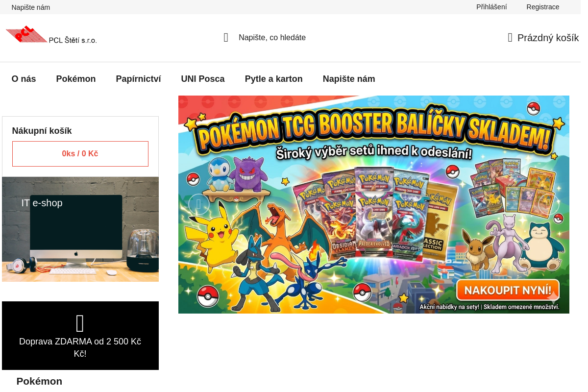
Task: Click the search magnifier icon
Action: [226, 38]
